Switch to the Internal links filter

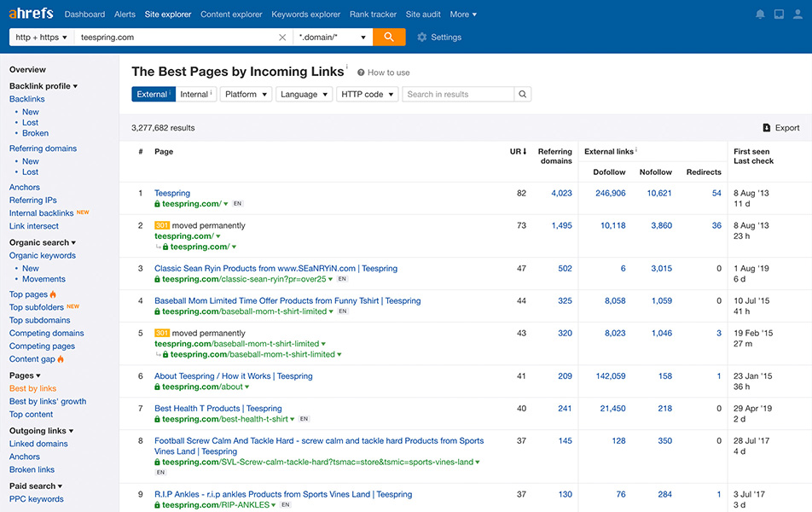pyautogui.click(x=195, y=94)
